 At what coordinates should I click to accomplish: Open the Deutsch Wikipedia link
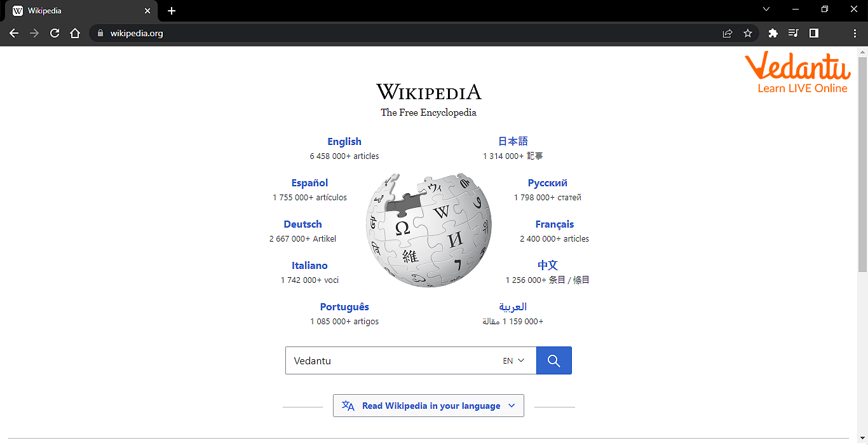point(302,224)
